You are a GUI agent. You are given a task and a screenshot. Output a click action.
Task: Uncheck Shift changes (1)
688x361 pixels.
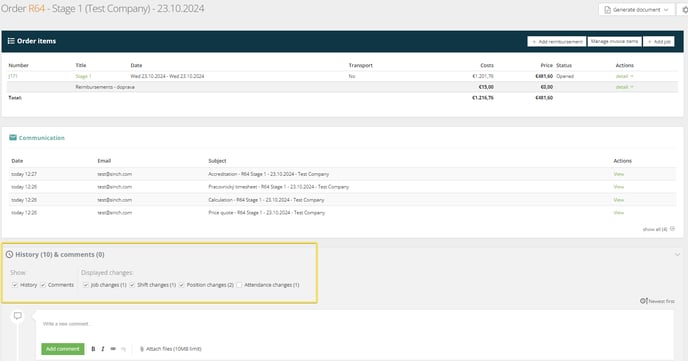[x=132, y=285]
